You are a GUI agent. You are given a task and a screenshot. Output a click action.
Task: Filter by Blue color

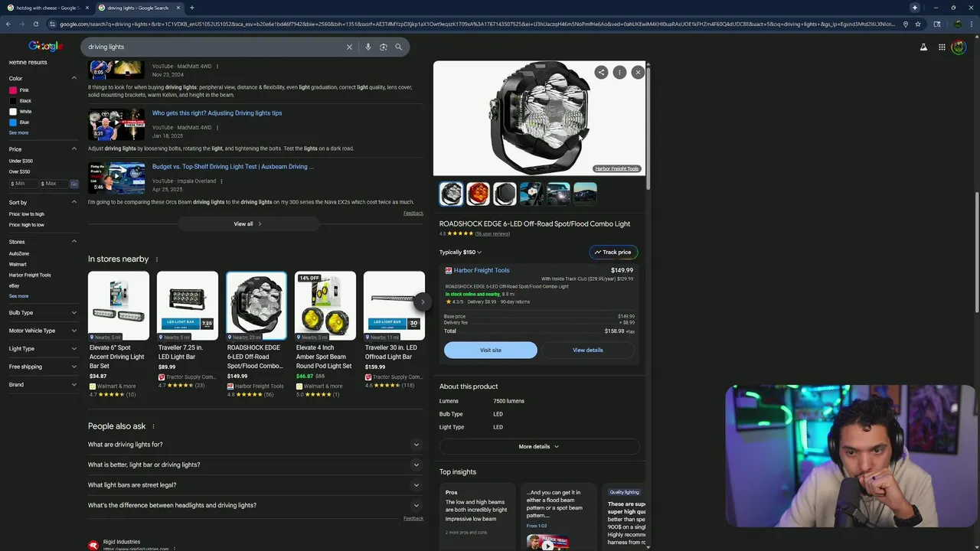(19, 122)
